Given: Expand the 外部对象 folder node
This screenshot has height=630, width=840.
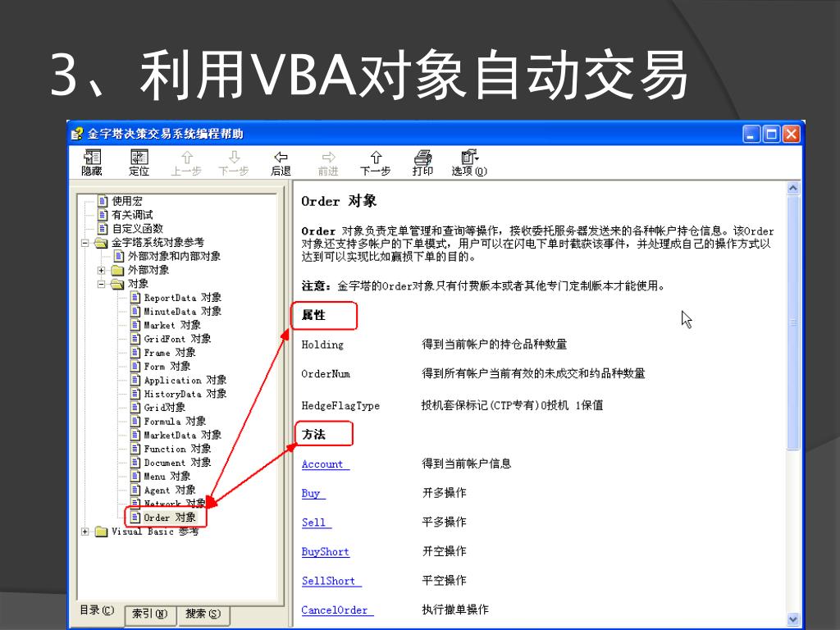Looking at the screenshot, I should [101, 270].
